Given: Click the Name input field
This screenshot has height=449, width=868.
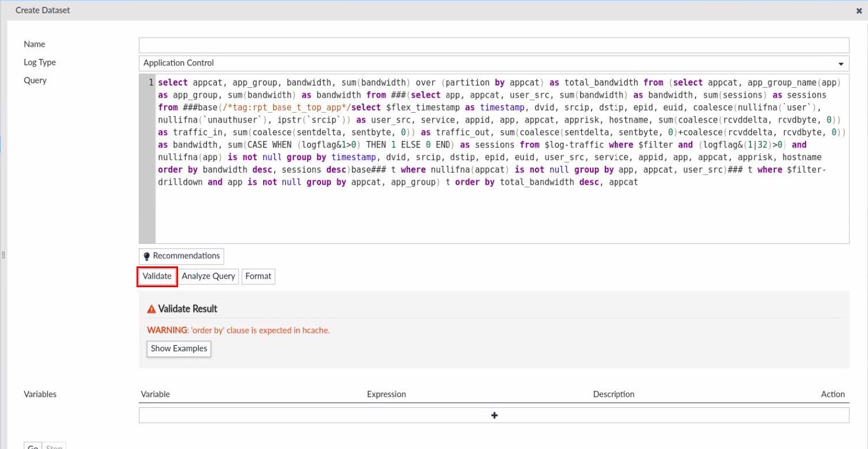Looking at the screenshot, I should [493, 45].
